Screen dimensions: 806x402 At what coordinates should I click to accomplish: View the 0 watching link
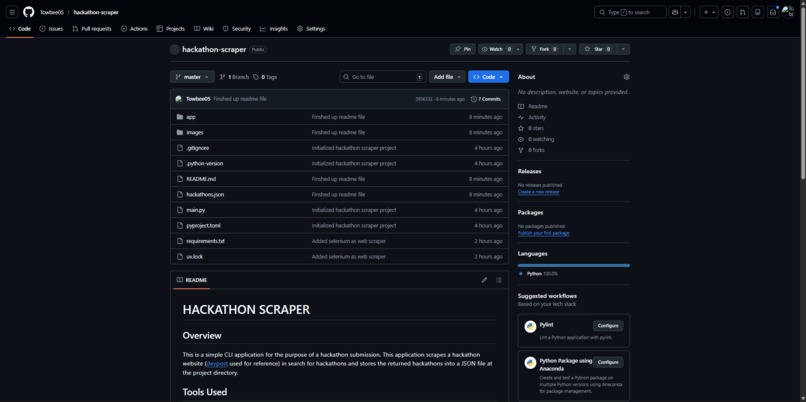tap(536, 139)
